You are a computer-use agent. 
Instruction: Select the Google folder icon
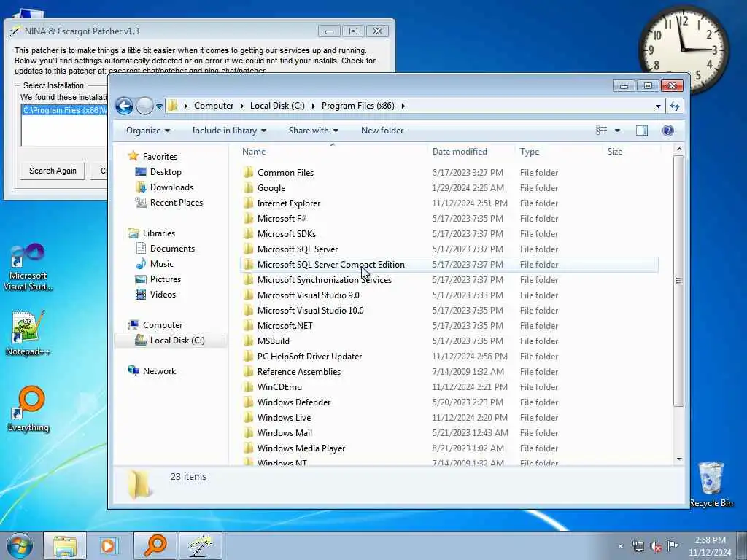click(x=248, y=187)
